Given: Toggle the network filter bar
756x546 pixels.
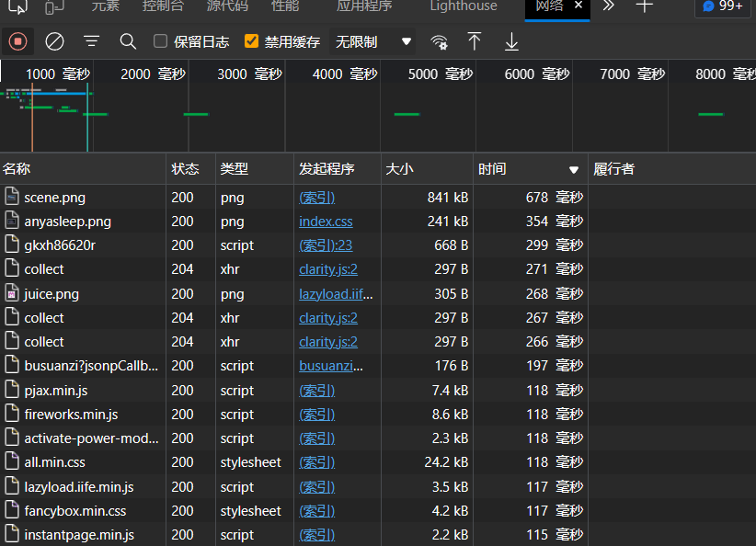Looking at the screenshot, I should (91, 41).
